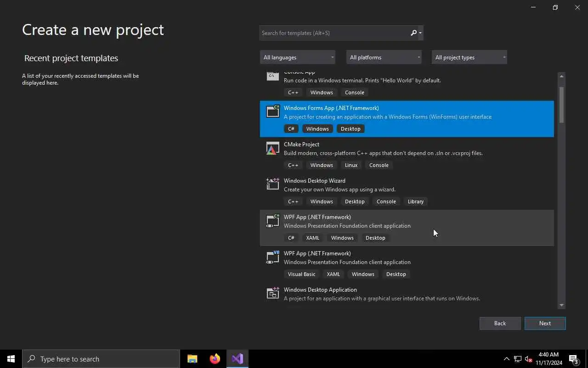
Task: Click the scrollbar down arrow
Action: pos(561,305)
